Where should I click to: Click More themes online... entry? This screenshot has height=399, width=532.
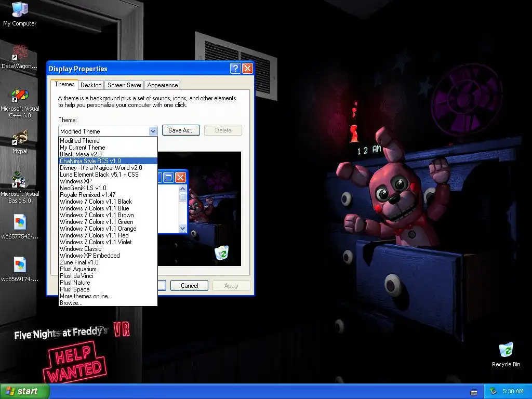tap(108, 296)
